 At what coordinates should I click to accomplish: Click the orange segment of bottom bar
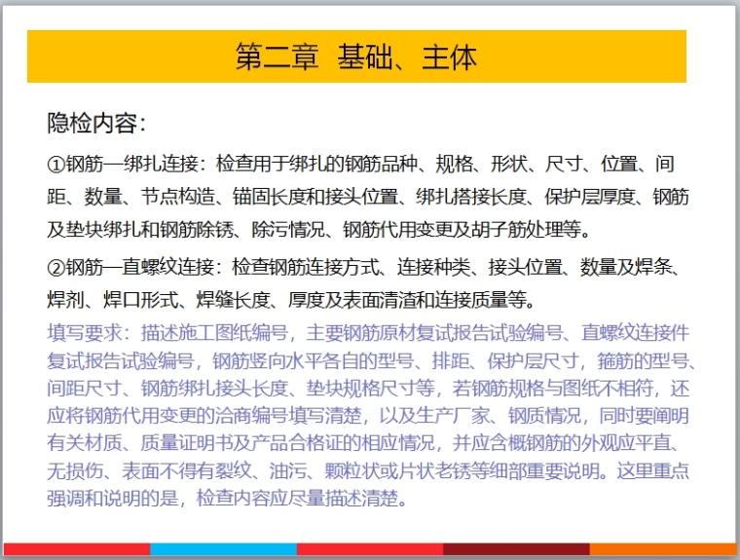click(662, 549)
